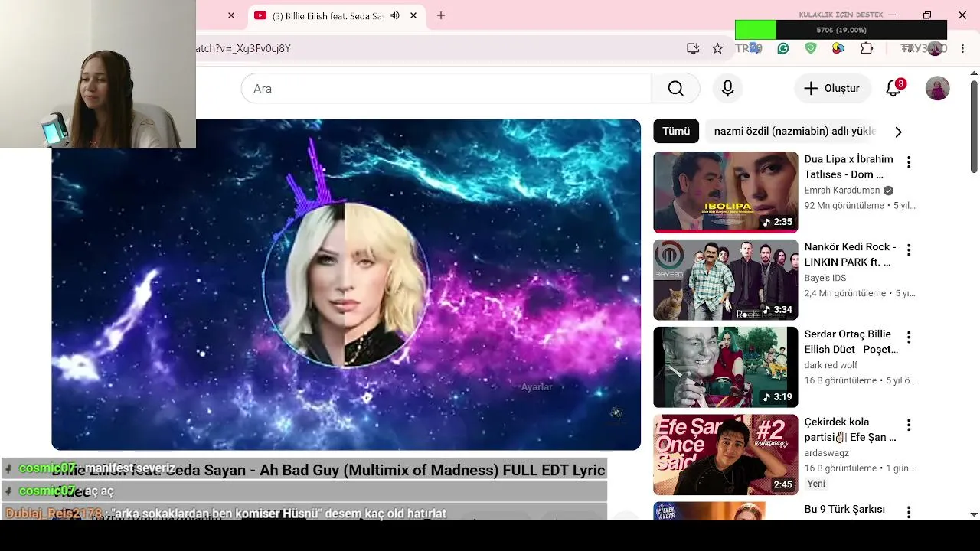Click the scrollbar down arrow
This screenshot has width=980, height=551.
click(974, 514)
